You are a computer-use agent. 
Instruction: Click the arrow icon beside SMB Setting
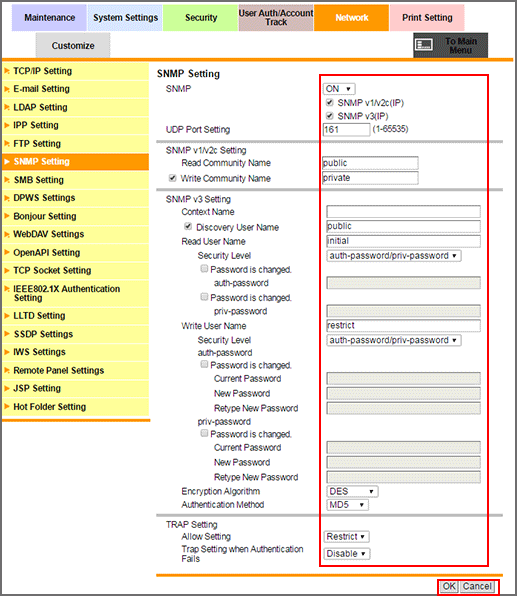(x=7, y=180)
